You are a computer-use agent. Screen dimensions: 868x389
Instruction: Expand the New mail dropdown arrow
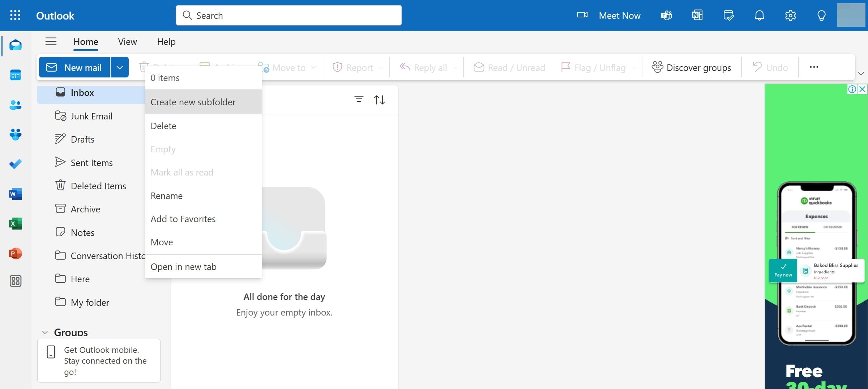click(120, 67)
